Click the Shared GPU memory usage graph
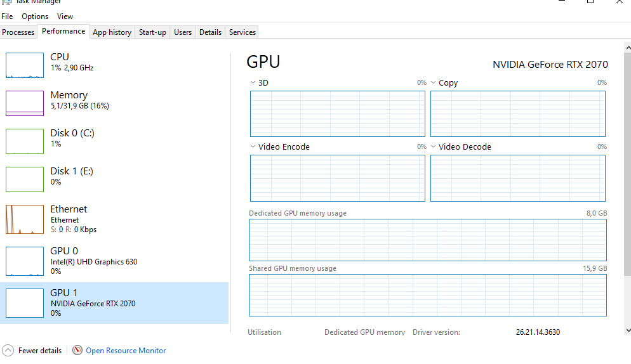The height and width of the screenshot is (364, 631). click(x=428, y=296)
